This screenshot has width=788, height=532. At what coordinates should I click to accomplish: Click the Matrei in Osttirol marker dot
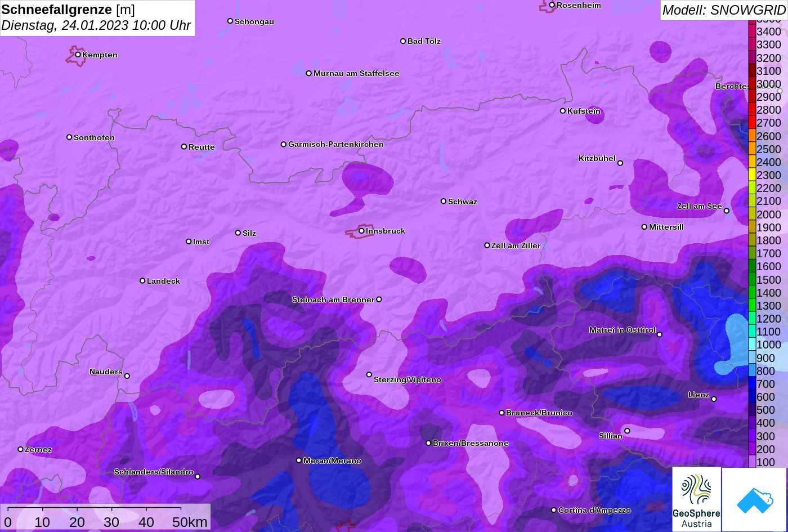pos(659,334)
